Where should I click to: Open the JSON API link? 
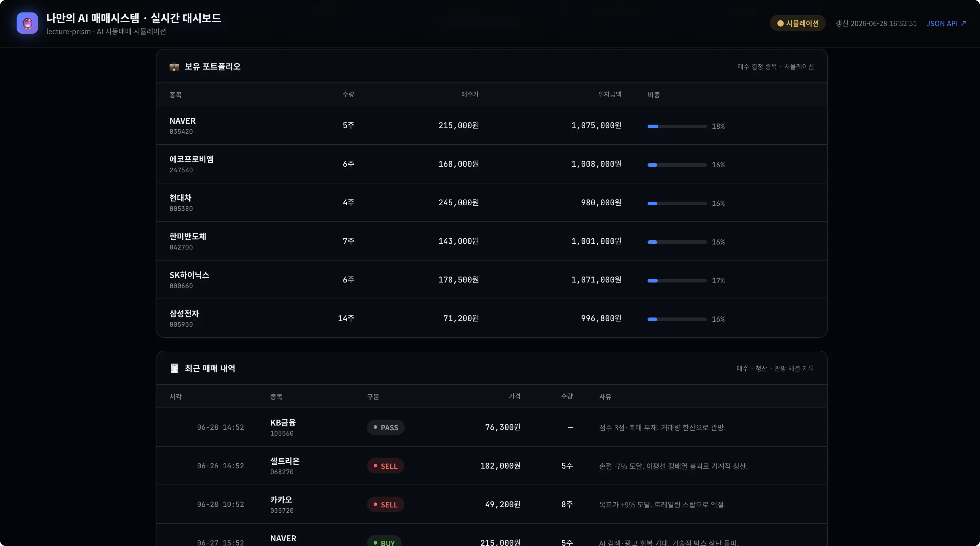pos(946,24)
